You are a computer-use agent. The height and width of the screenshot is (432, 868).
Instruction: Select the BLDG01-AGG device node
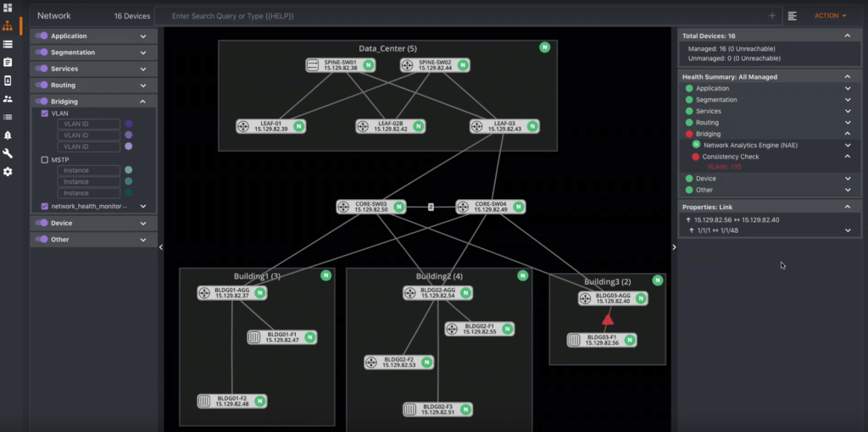[232, 292]
